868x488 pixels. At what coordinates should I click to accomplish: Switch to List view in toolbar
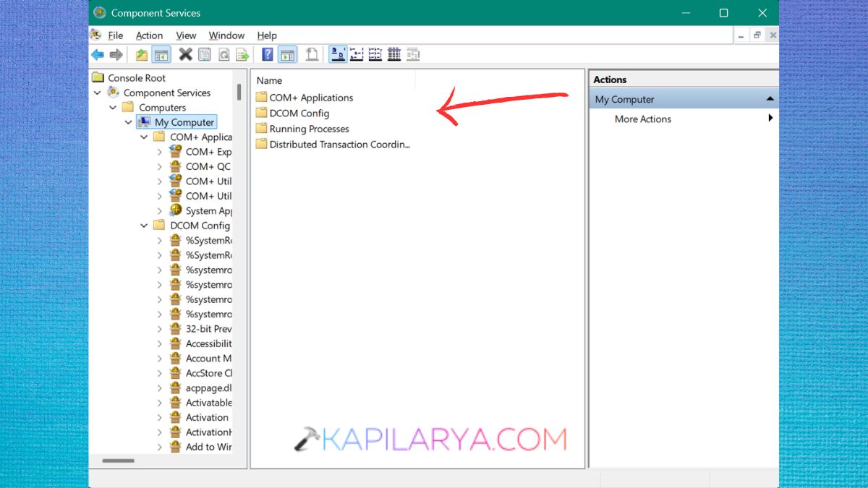[x=375, y=54]
